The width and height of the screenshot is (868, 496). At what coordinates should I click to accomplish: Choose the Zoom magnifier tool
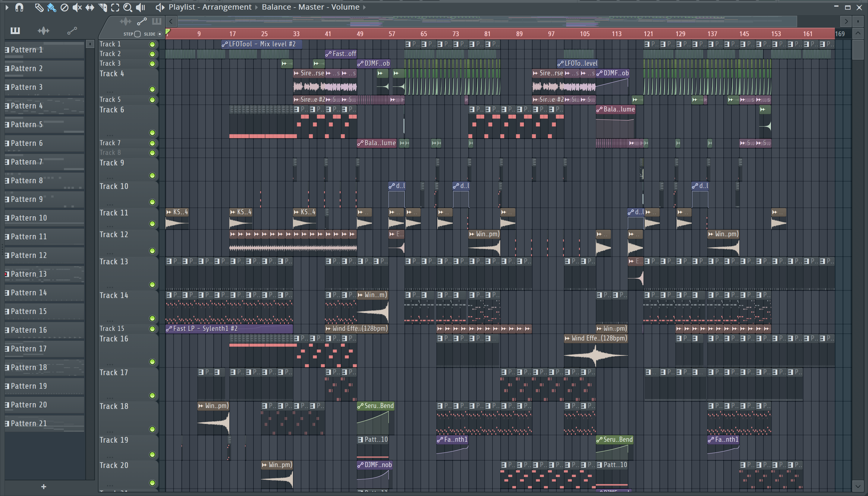[127, 8]
